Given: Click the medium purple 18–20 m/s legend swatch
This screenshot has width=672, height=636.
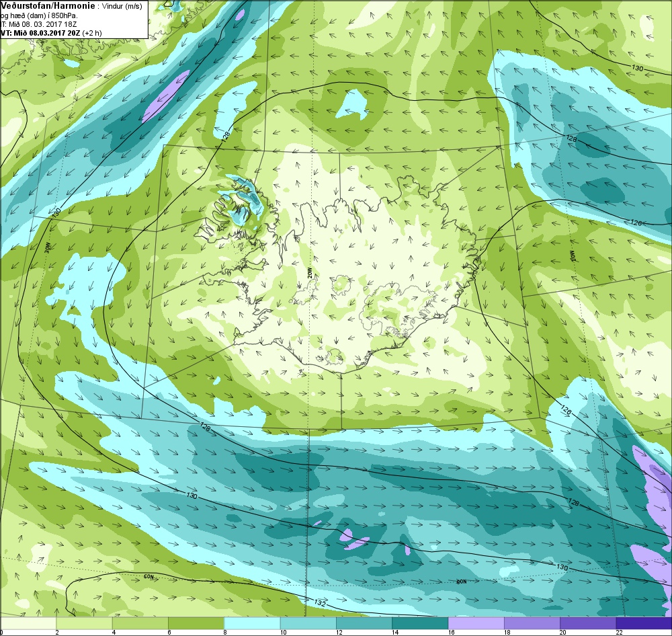Looking at the screenshot, I should tap(532, 623).
